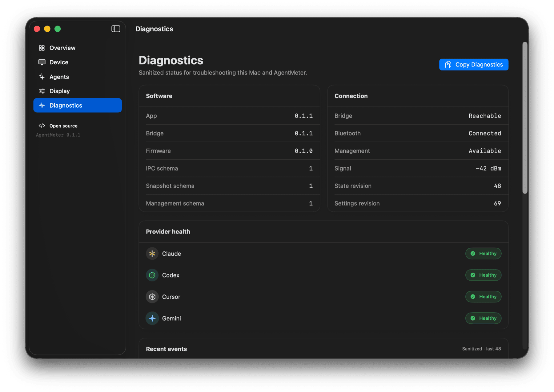
Task: Click the Bridge Reachable status
Action: tap(485, 116)
